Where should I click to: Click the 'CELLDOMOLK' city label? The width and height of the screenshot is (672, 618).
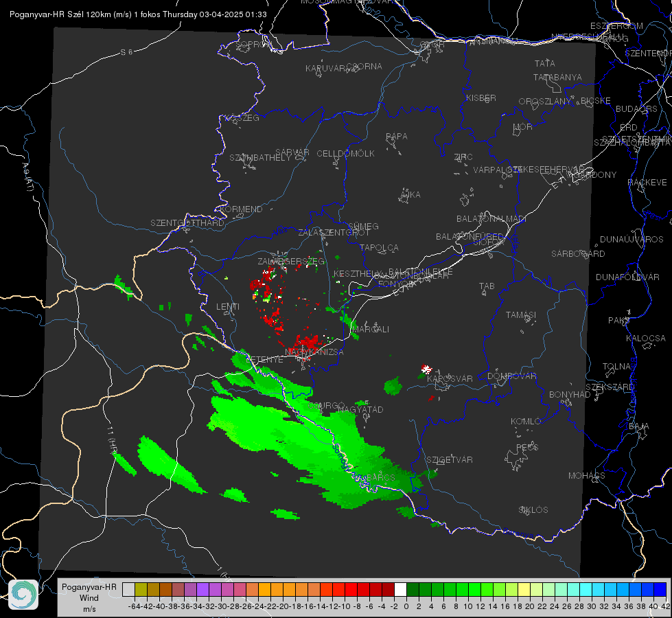(x=345, y=154)
